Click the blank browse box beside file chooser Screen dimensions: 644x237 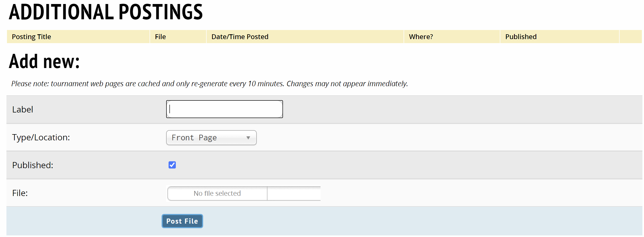(294, 193)
